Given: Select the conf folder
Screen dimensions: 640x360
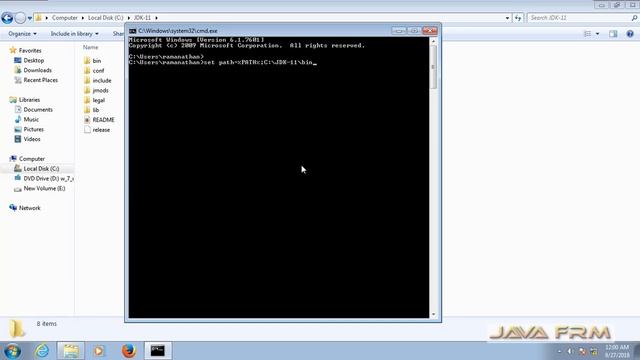Looking at the screenshot, I should point(98,71).
